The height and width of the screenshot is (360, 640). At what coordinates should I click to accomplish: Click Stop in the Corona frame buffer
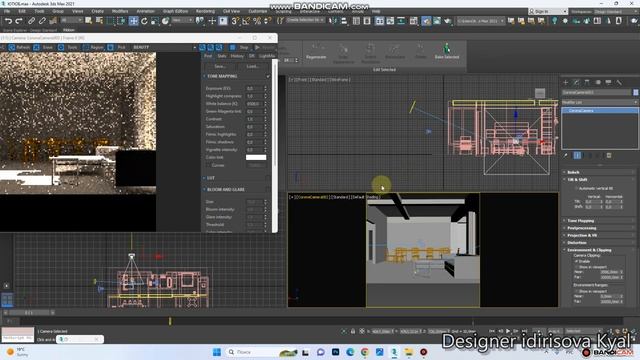240,47
